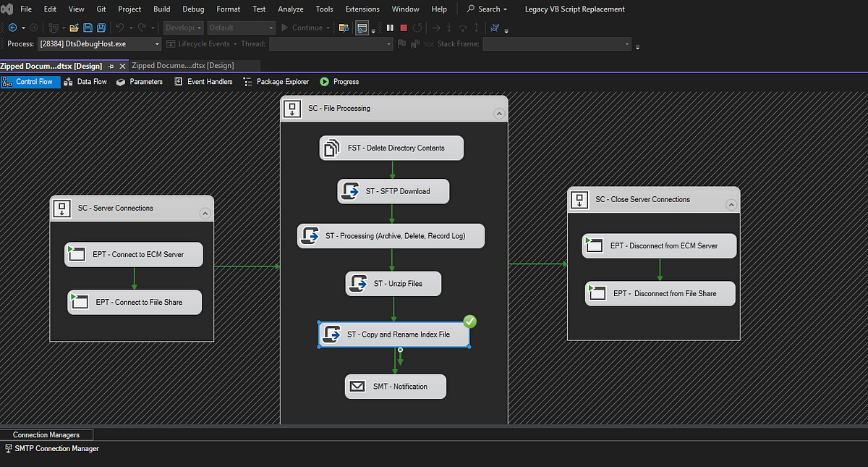Select EPT - Connect to ECM Server task
Viewport: 868px width, 467px height.
(134, 255)
